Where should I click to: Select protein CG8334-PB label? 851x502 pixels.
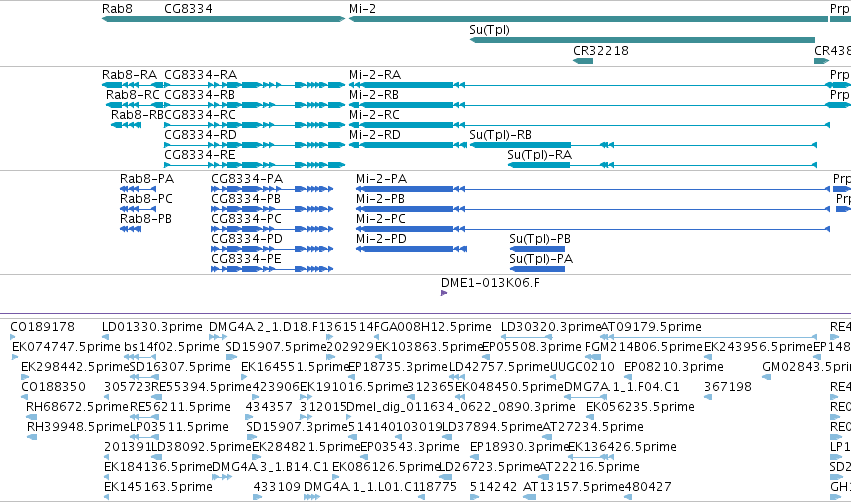point(246,199)
